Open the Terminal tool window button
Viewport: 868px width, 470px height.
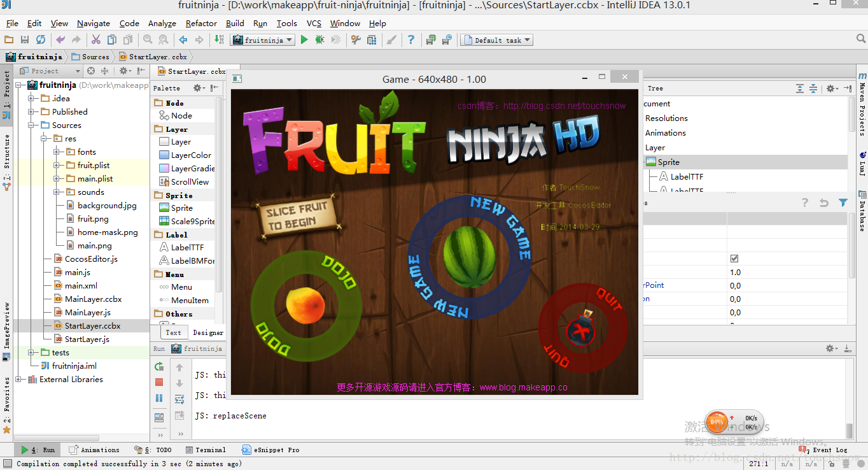(x=205, y=450)
